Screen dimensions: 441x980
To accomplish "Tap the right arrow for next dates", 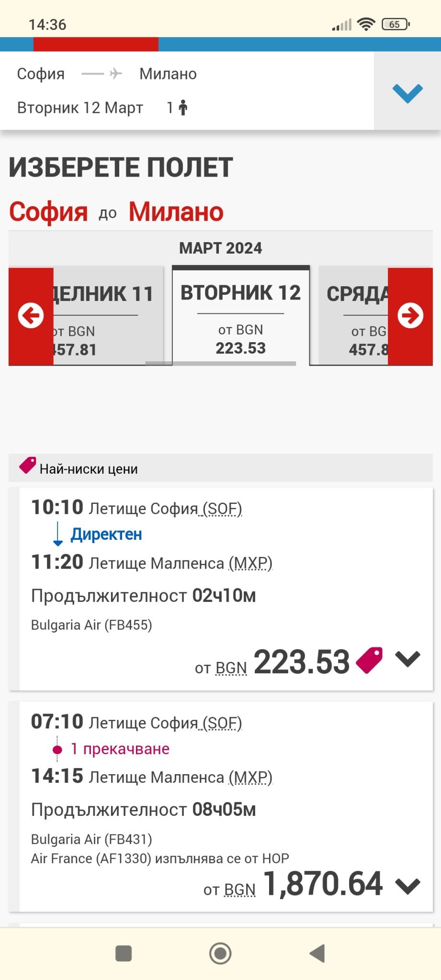I will point(410,316).
